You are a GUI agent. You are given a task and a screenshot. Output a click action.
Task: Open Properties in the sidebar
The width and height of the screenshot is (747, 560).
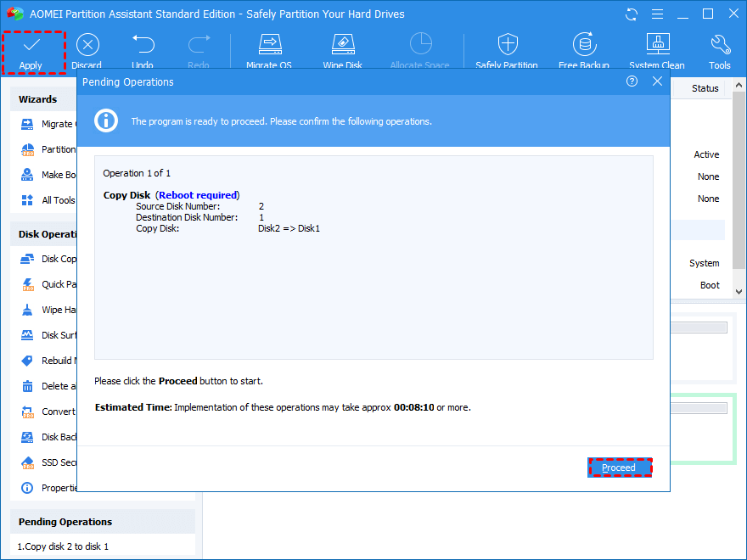pos(58,488)
